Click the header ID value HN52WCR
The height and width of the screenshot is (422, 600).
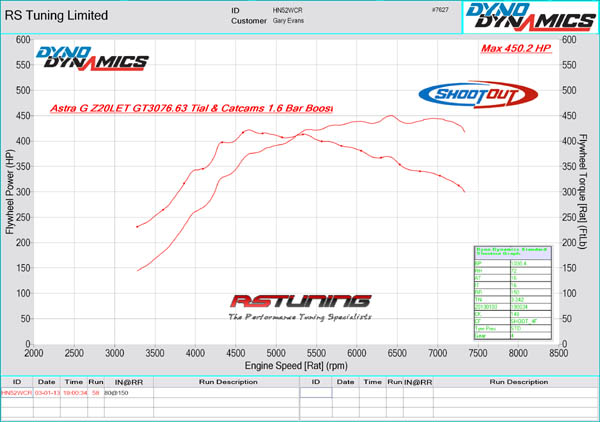click(287, 10)
